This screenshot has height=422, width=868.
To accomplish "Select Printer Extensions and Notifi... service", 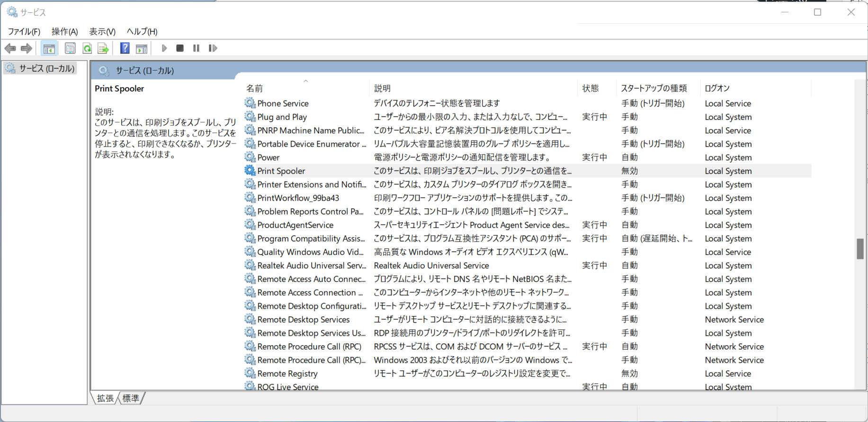I will click(312, 184).
